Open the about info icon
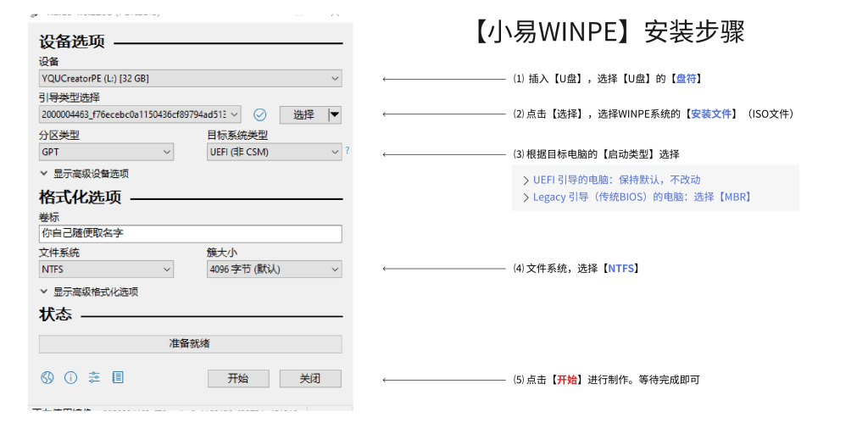868x434 pixels. [x=71, y=377]
